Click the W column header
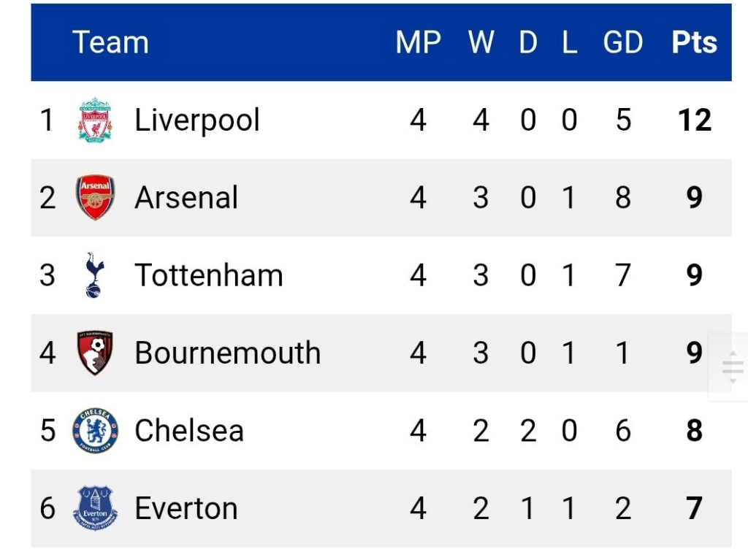The height and width of the screenshot is (560, 748). [x=481, y=42]
